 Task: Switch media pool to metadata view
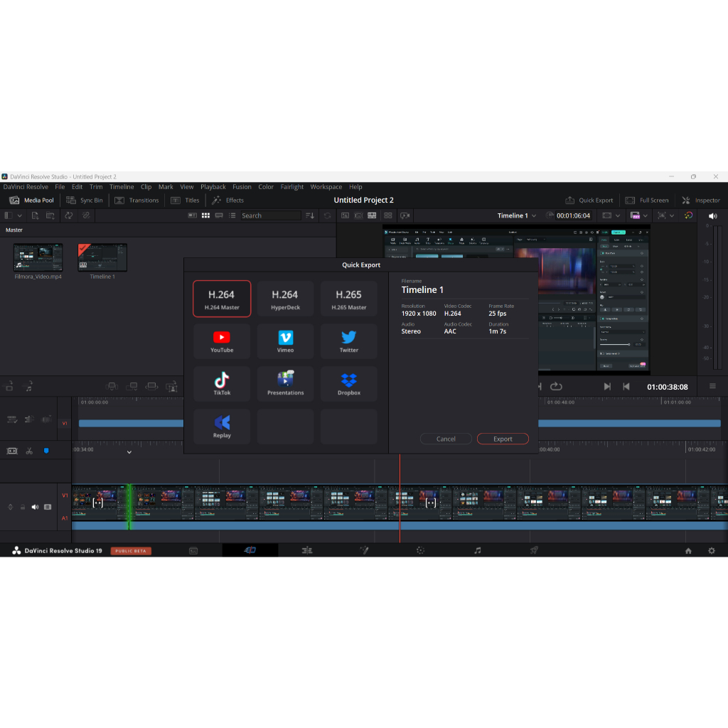click(192, 215)
